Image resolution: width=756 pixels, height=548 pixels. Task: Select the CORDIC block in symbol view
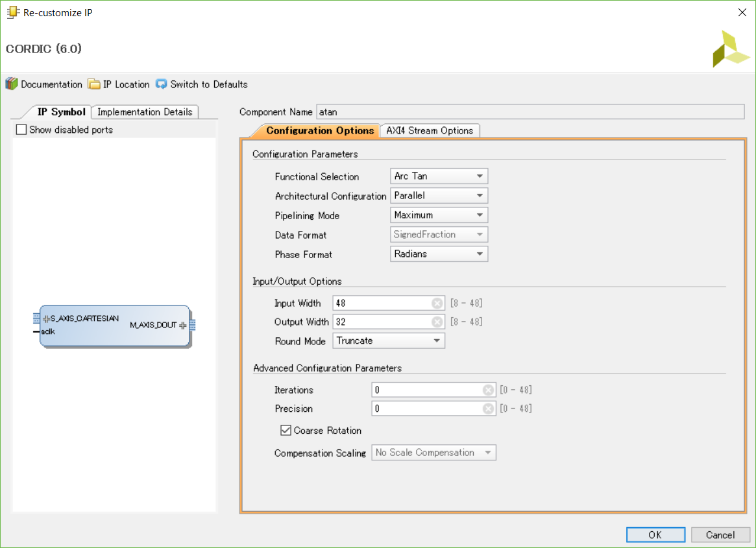115,326
